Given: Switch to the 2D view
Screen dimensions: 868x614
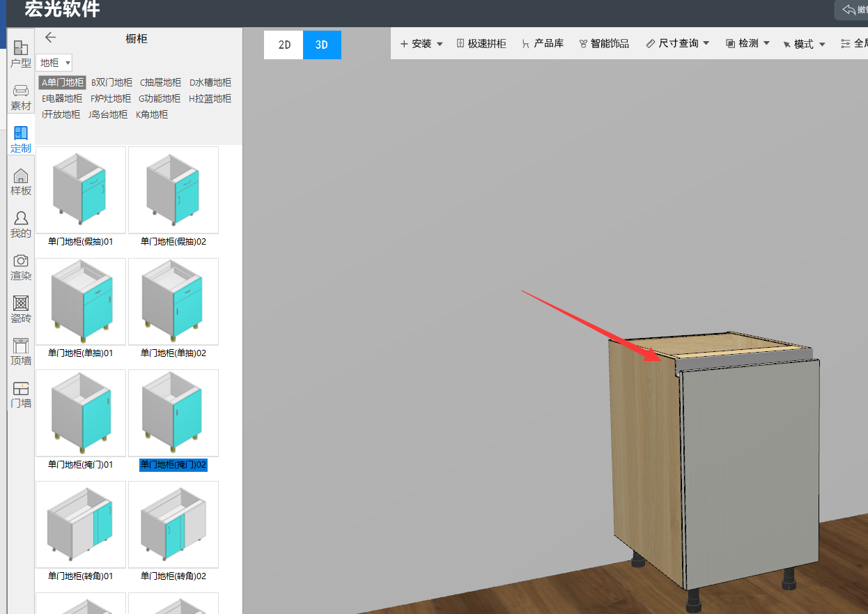Looking at the screenshot, I should coord(284,45).
